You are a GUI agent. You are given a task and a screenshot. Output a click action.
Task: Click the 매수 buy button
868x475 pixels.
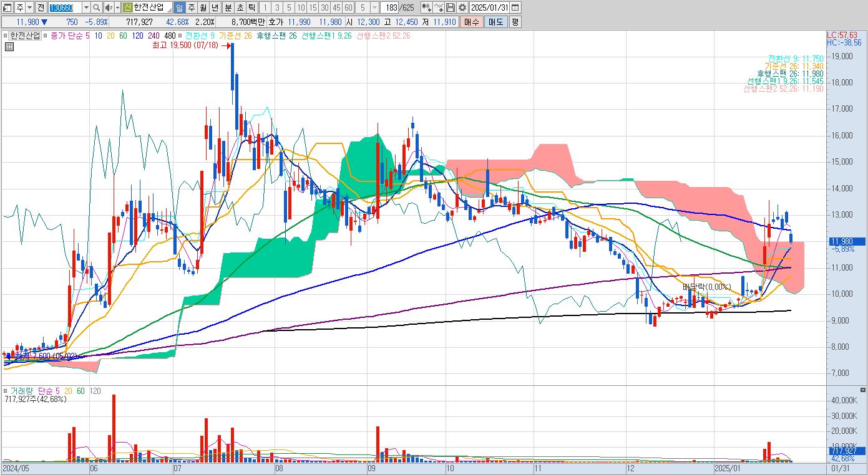coord(471,22)
